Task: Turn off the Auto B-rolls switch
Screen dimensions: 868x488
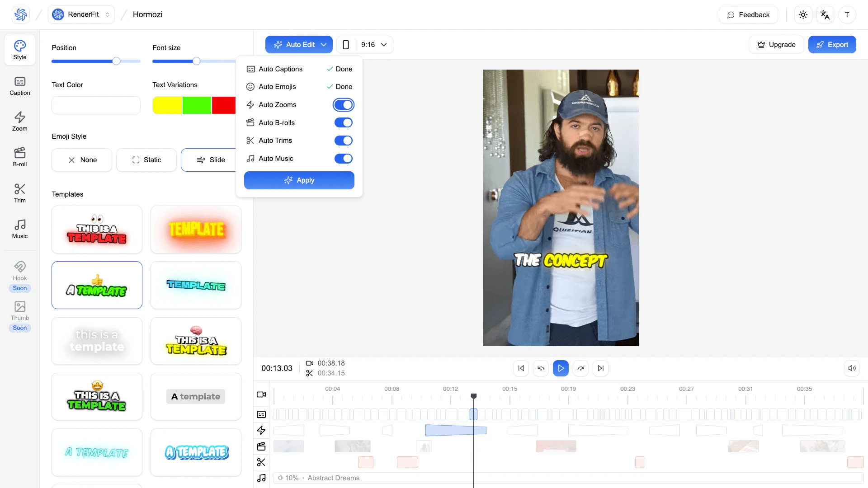Action: click(344, 123)
